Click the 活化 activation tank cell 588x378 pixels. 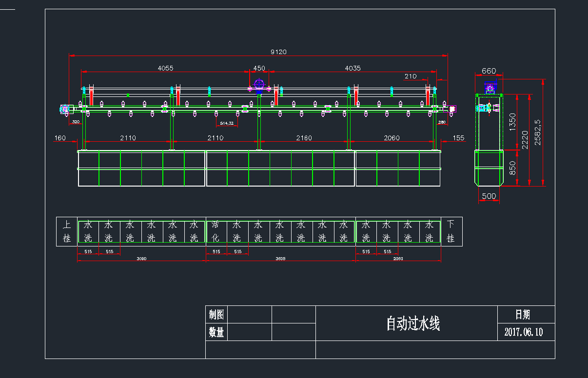tap(216, 231)
